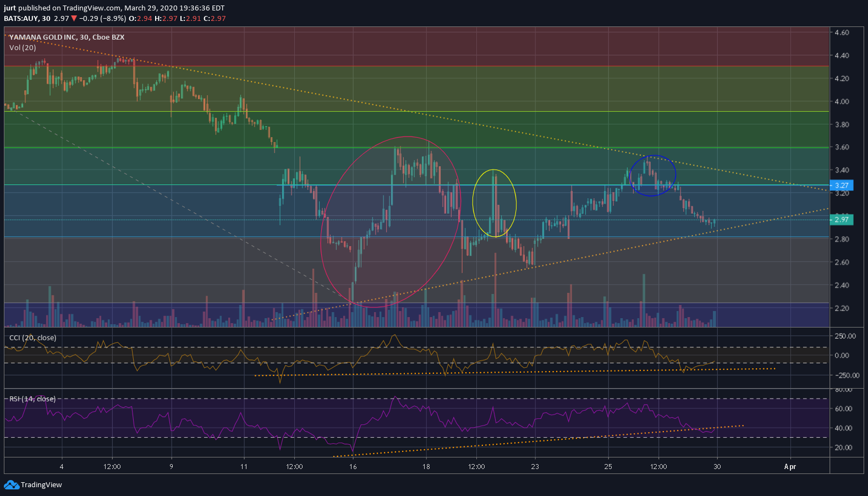Click the 60.00 RSI axis label
This screenshot has height=496, width=868.
844,409
